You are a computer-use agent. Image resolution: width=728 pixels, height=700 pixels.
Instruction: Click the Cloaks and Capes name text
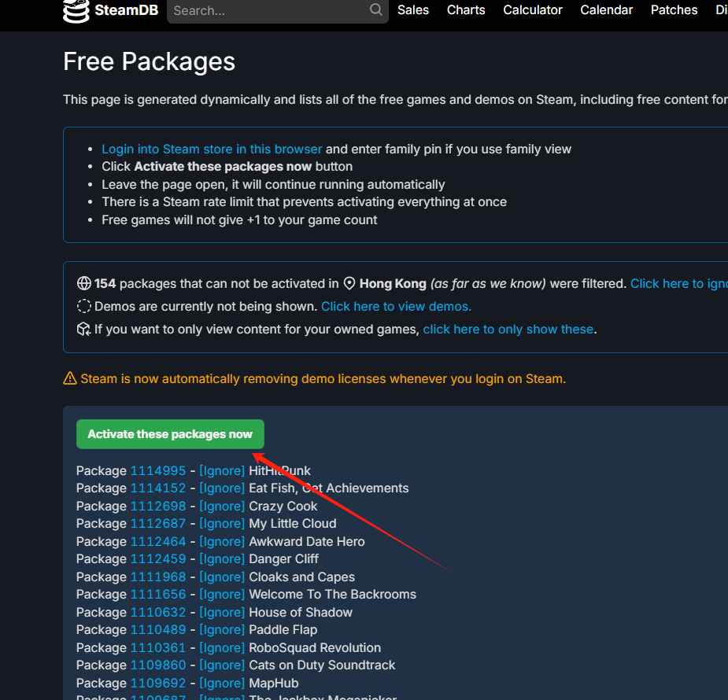tap(301, 577)
